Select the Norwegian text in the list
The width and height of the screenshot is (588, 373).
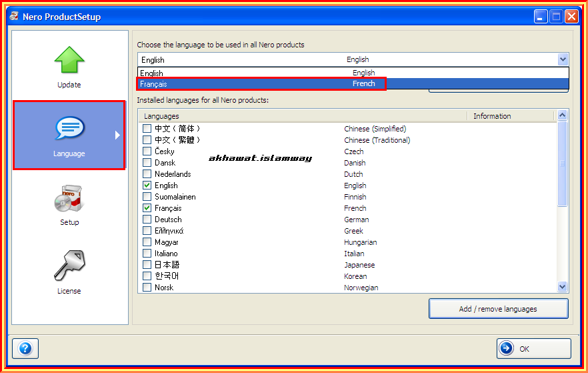[x=361, y=288]
